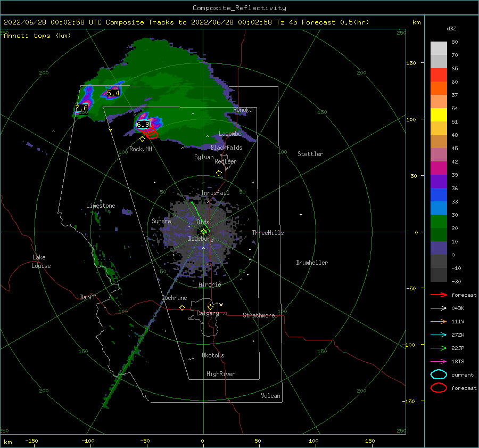The image size is (479, 448).
Task: Click the asterisk marker east of Innisfail
Action: tap(253, 183)
